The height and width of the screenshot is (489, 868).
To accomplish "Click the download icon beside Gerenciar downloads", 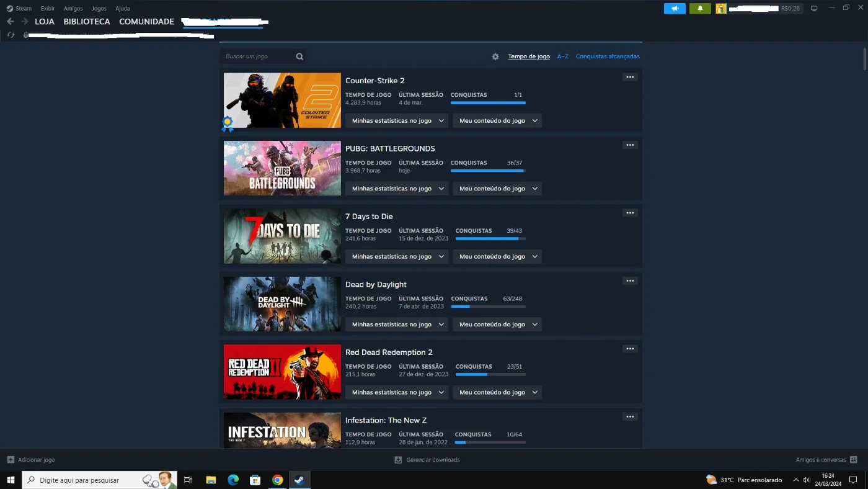I will 398,460.
